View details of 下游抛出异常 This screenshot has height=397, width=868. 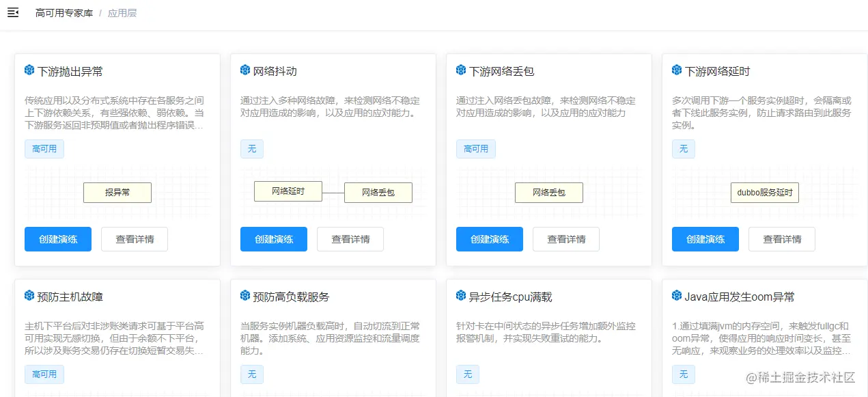coord(135,239)
